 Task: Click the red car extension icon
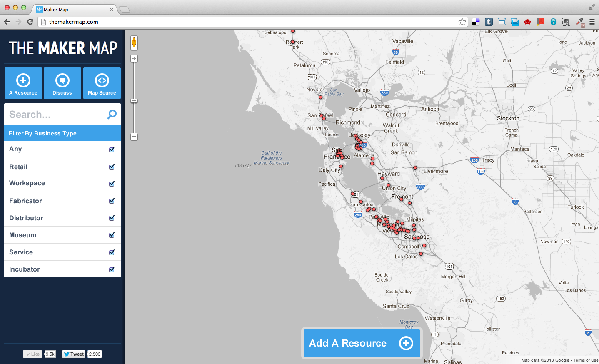527,22
